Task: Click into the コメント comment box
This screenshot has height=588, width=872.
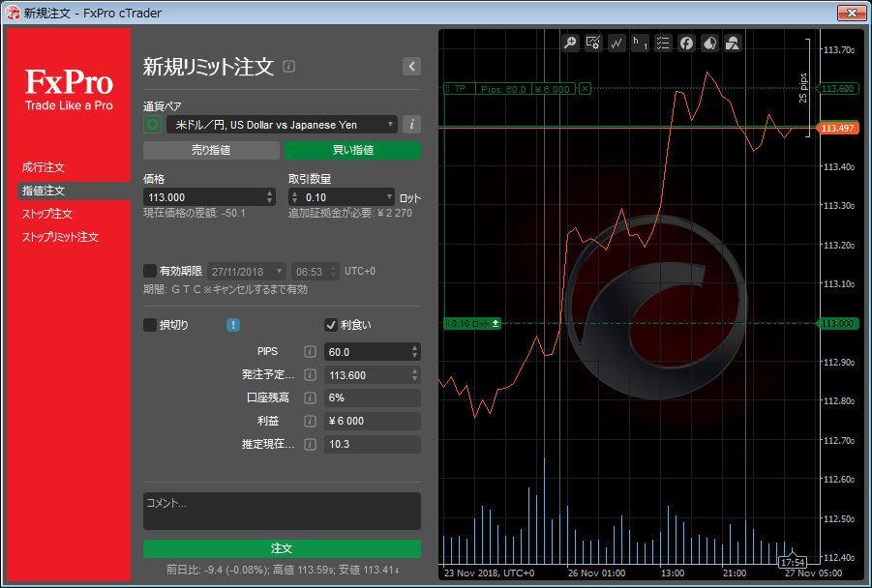Action: pos(282,511)
